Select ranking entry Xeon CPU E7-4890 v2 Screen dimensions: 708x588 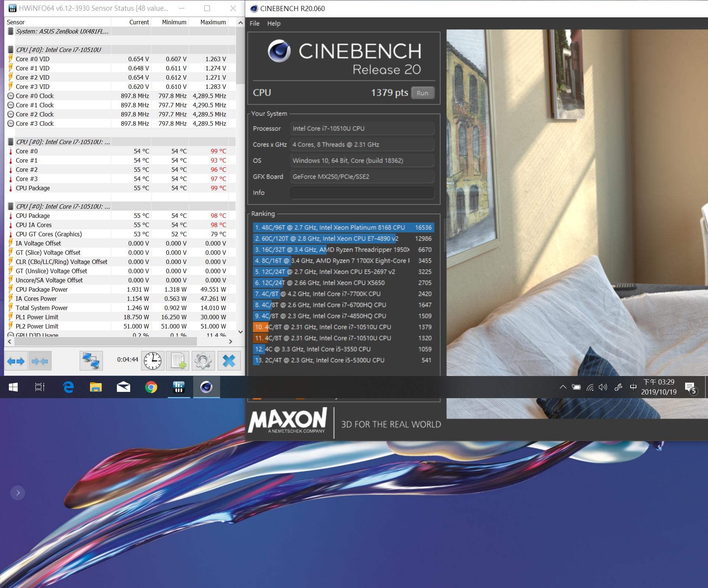[x=343, y=239]
